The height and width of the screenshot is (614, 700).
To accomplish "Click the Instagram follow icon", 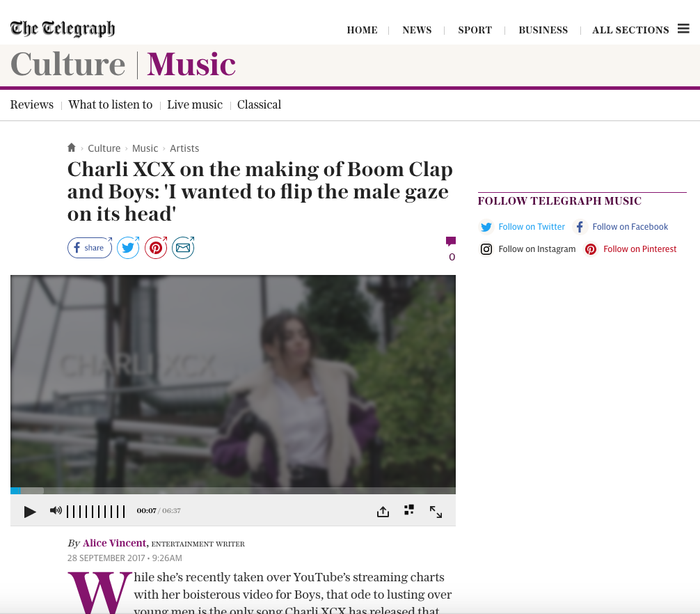I will (486, 249).
